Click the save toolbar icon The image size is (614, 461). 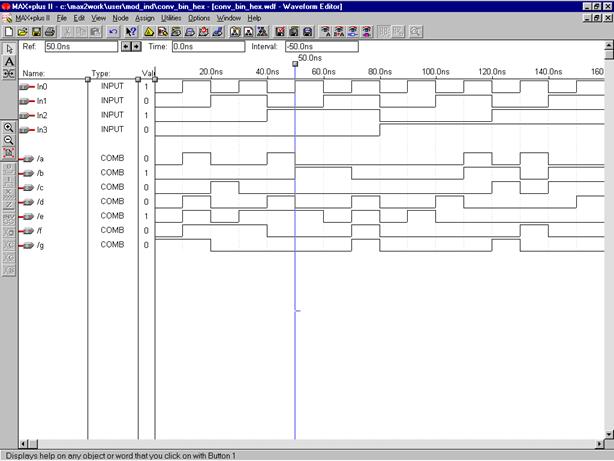pos(34,32)
